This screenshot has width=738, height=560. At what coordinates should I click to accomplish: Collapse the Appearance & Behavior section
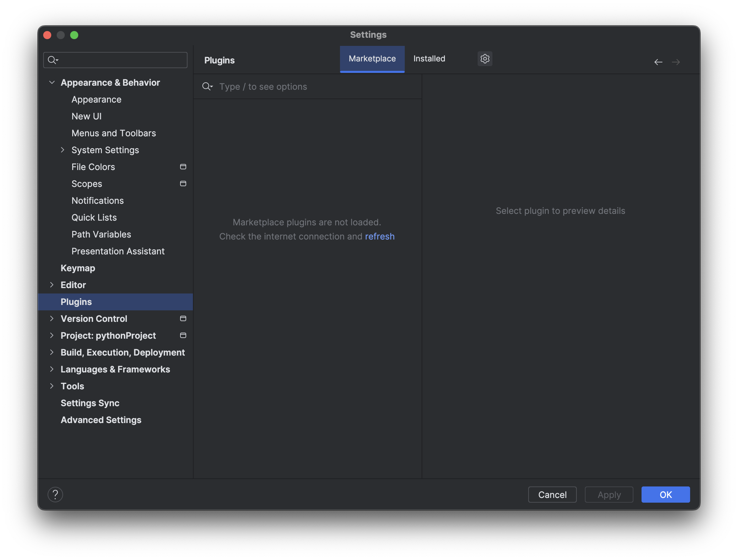point(52,82)
